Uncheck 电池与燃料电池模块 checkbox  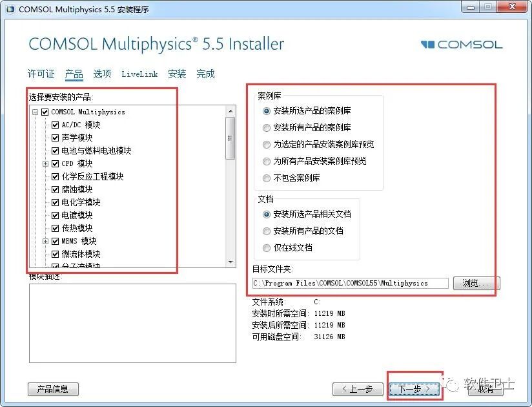pos(56,151)
